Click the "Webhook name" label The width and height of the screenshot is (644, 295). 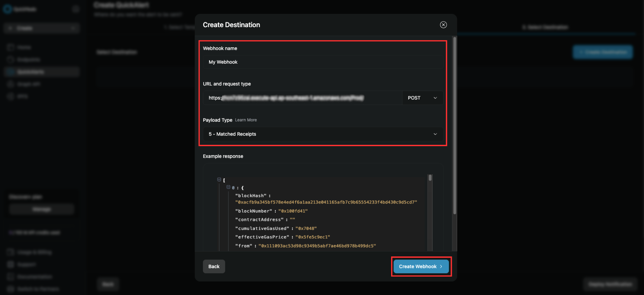220,48
